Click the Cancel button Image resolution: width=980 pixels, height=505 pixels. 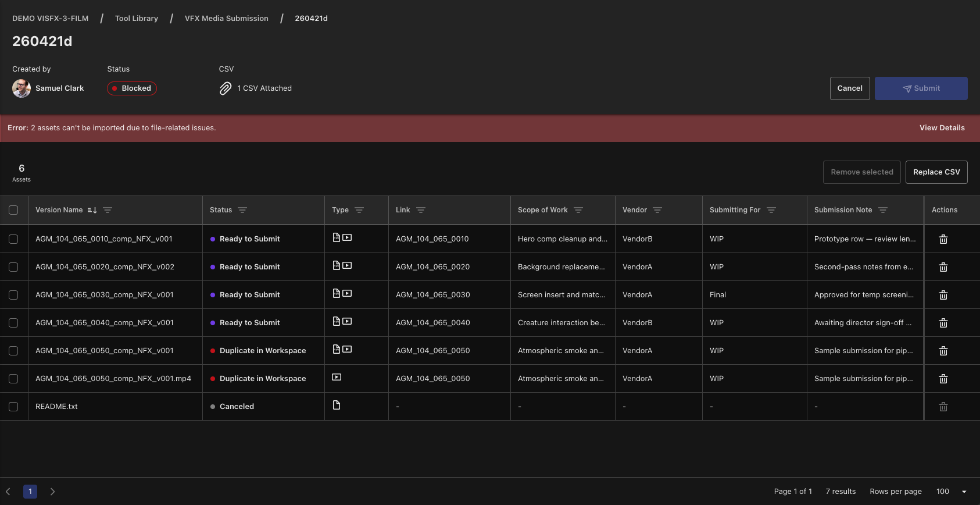tap(850, 88)
